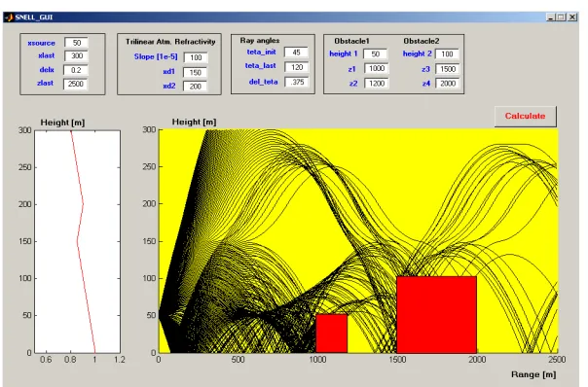Select the zlast field with 2500

coord(75,84)
